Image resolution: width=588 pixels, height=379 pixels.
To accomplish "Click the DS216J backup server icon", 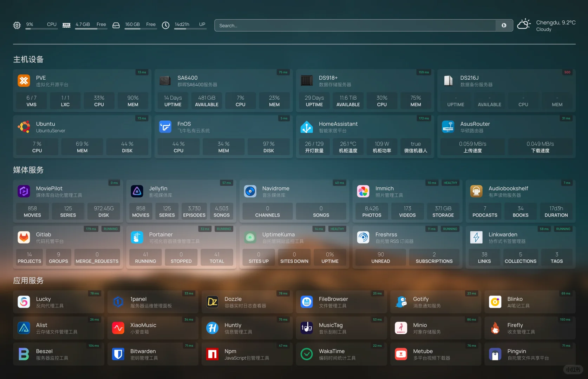I will pyautogui.click(x=448, y=81).
